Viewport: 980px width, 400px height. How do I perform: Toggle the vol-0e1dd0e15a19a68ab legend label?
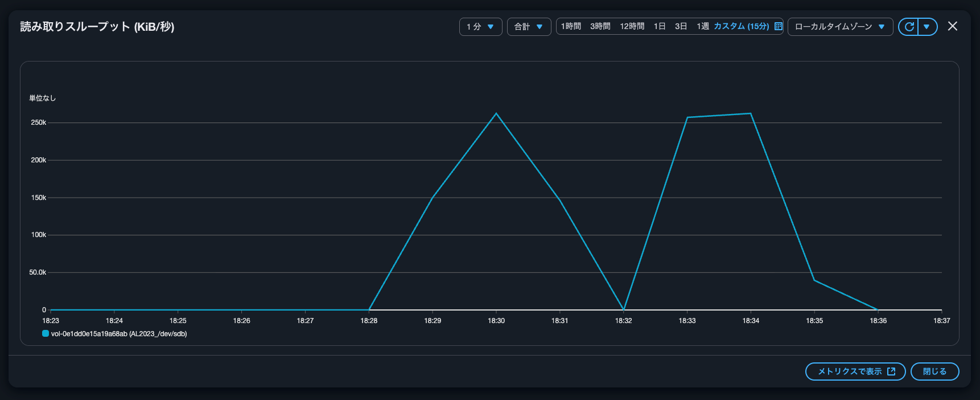pyautogui.click(x=119, y=334)
